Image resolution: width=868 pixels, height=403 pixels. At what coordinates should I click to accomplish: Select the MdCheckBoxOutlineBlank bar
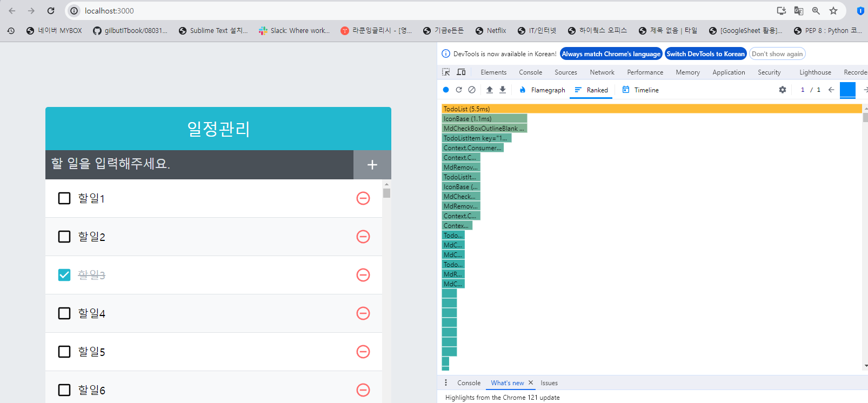[484, 128]
